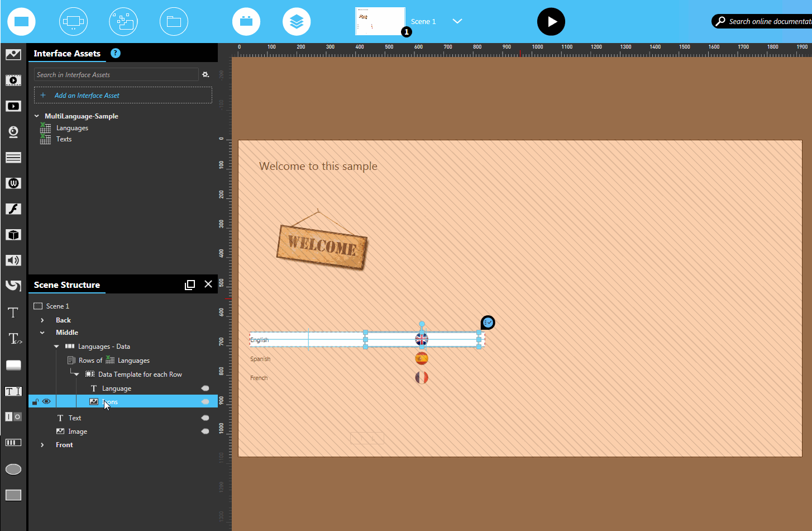
Task: Select the Sound tool in the sidebar
Action: click(x=13, y=260)
